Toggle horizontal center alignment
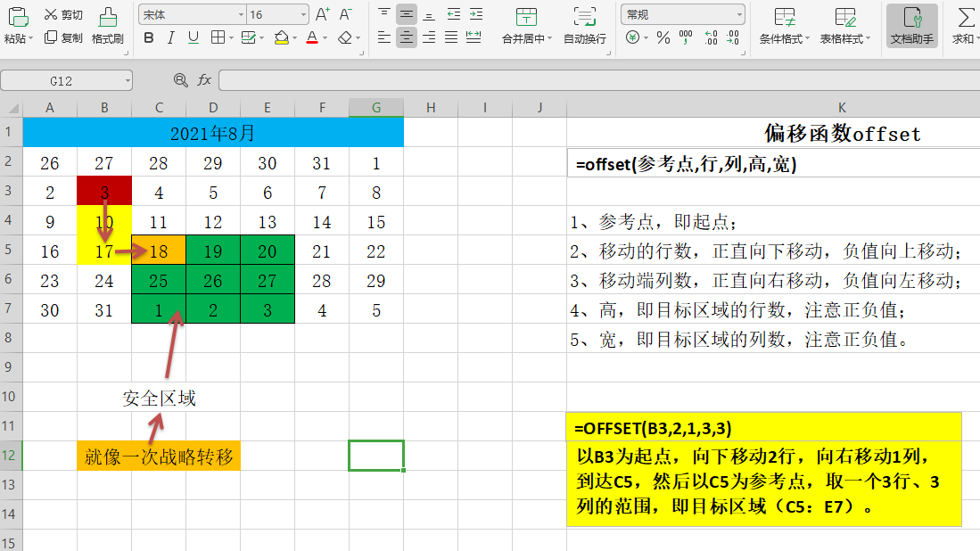Viewport: 980px width, 551px height. point(407,38)
